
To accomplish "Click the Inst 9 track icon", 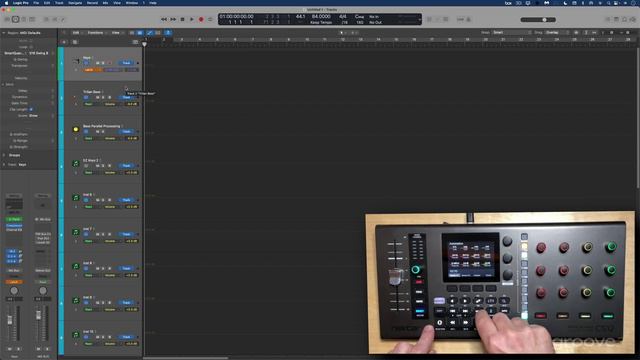I will tap(76, 300).
